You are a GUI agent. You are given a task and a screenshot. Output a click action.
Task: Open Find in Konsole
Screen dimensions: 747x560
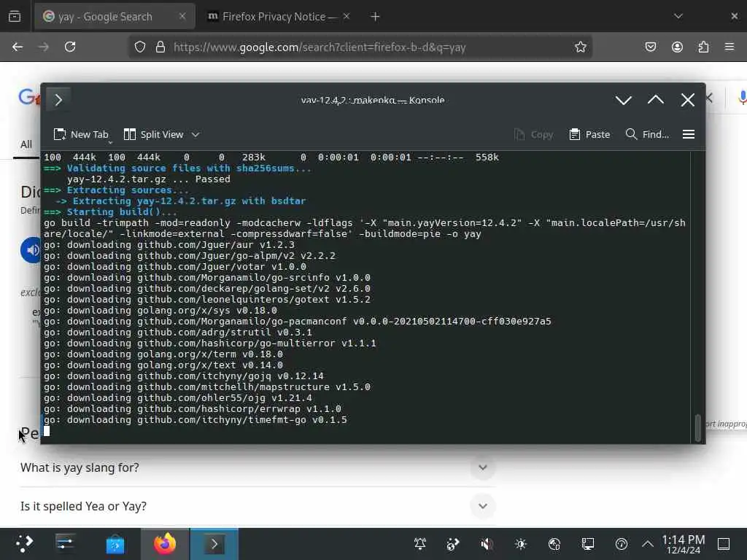[647, 135]
